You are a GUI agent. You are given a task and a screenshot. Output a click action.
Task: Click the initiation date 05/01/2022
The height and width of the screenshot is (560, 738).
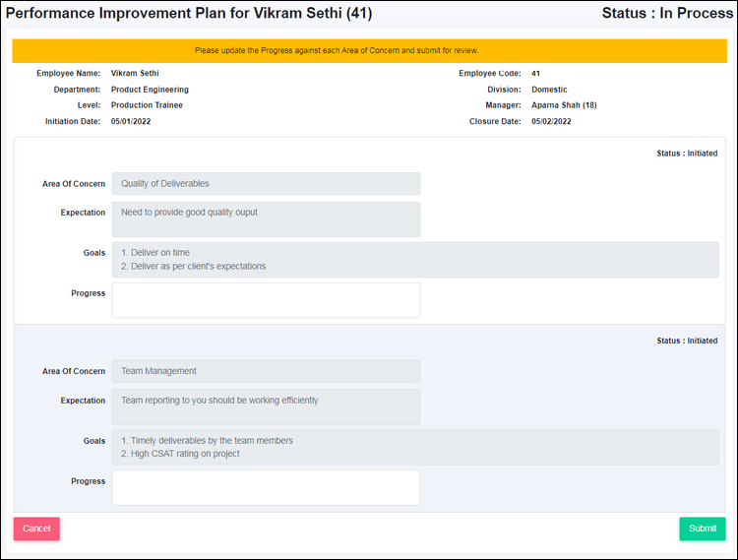[131, 122]
